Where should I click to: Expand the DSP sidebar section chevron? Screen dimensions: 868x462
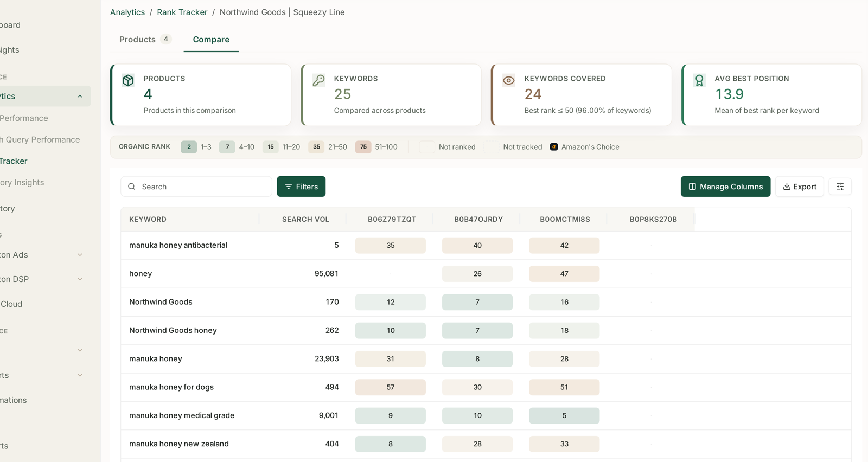(80, 279)
